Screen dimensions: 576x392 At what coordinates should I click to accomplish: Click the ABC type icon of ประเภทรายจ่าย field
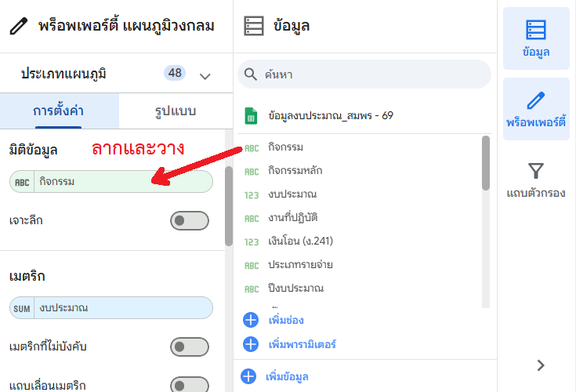coord(252,266)
